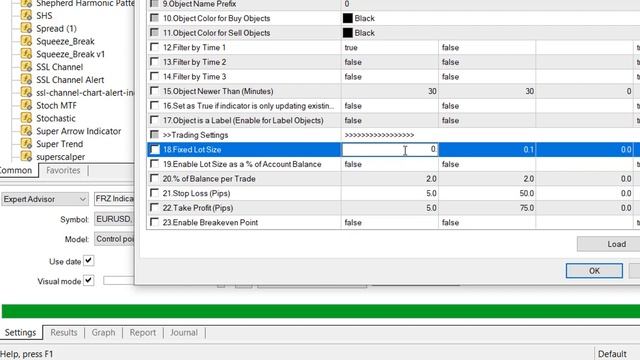Pick the black Buy Objects color swatch

[x=348, y=18]
